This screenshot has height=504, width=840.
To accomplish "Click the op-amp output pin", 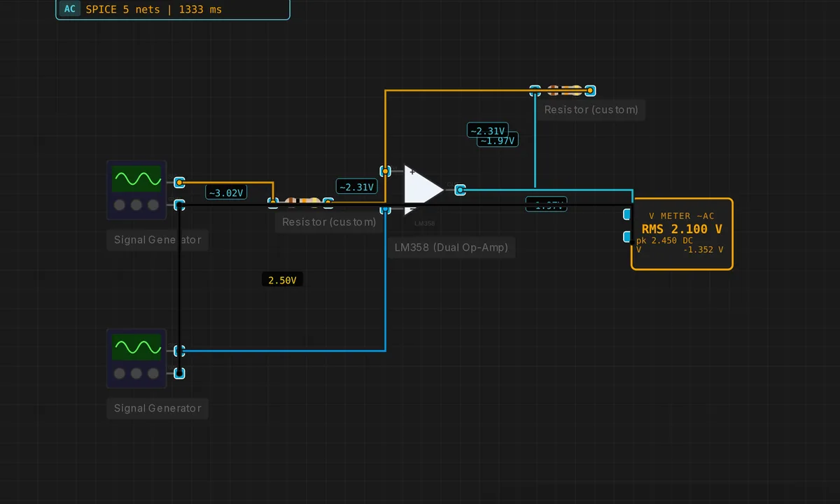I will [460, 190].
